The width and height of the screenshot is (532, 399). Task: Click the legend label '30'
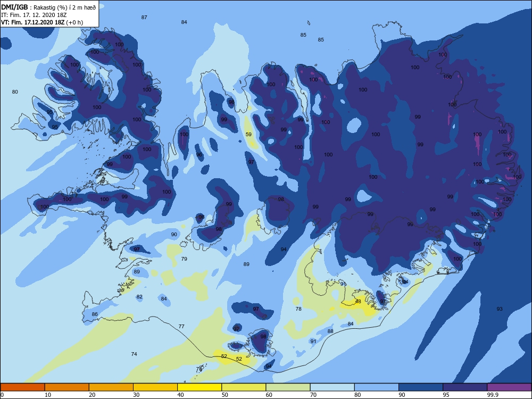point(136,395)
